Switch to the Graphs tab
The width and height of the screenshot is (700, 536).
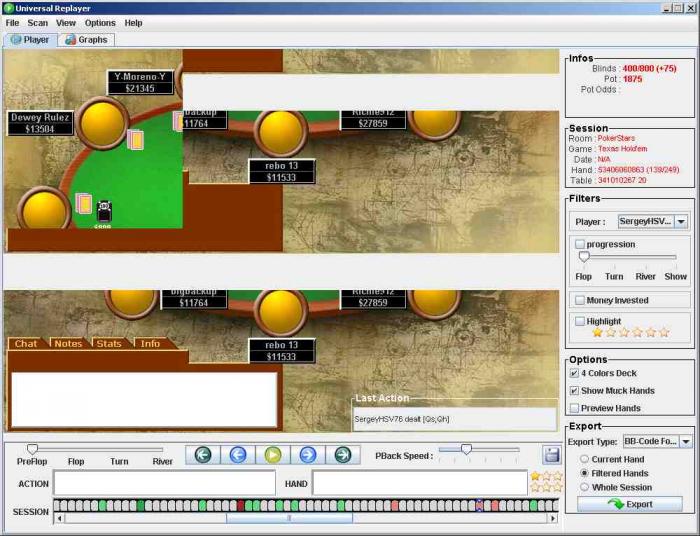[87, 40]
